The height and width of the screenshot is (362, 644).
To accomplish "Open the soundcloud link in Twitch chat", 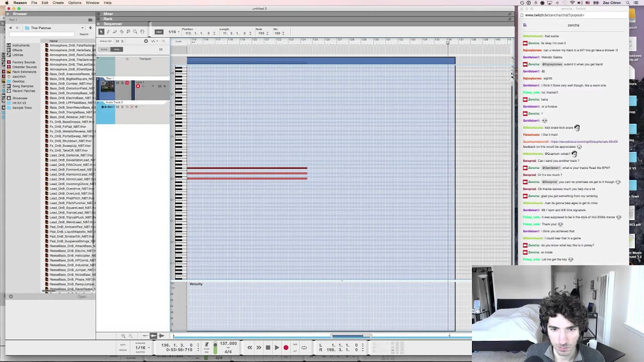I will 584,142.
